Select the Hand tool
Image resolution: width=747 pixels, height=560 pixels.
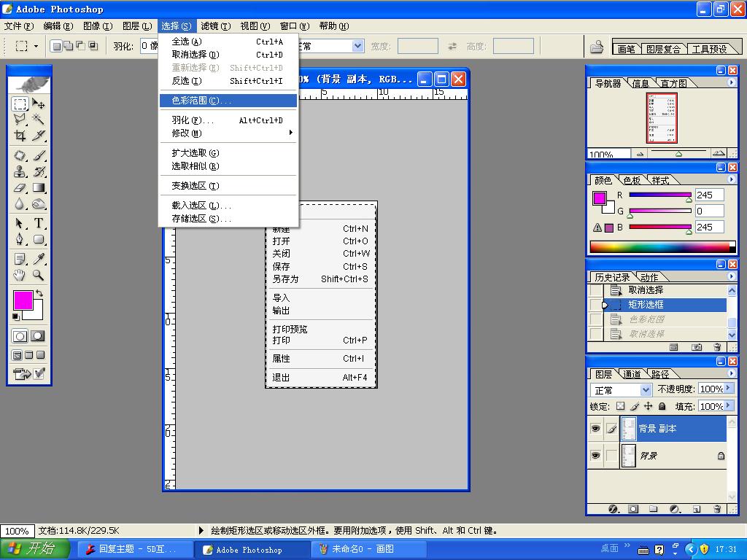(20, 275)
